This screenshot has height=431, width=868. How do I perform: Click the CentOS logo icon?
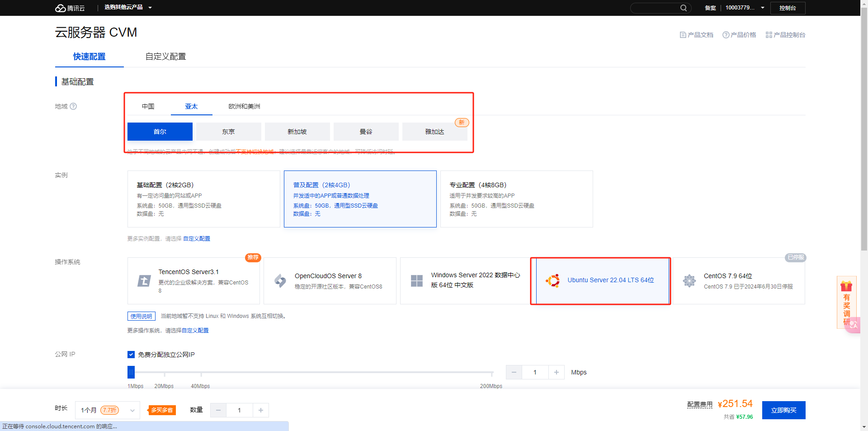click(x=689, y=281)
